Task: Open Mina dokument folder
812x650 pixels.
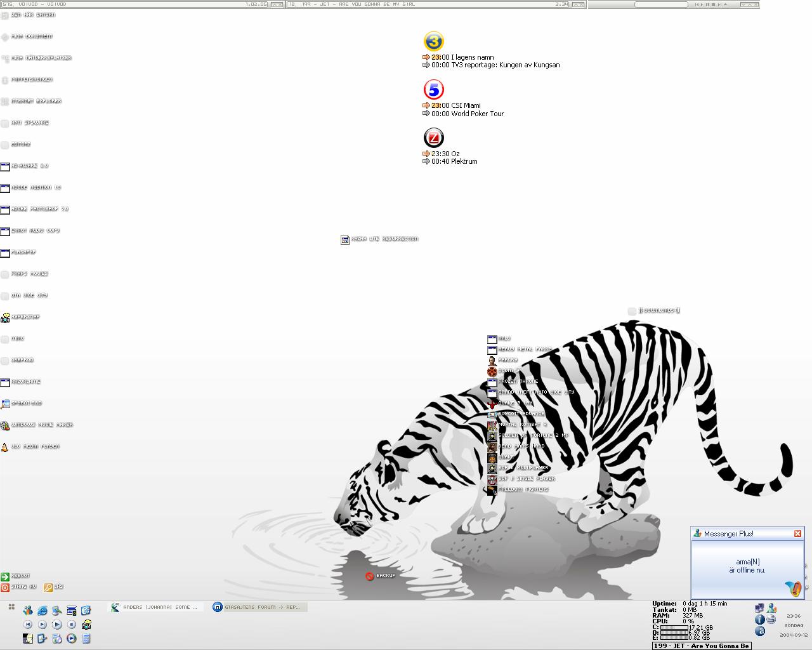Action: click(x=27, y=36)
